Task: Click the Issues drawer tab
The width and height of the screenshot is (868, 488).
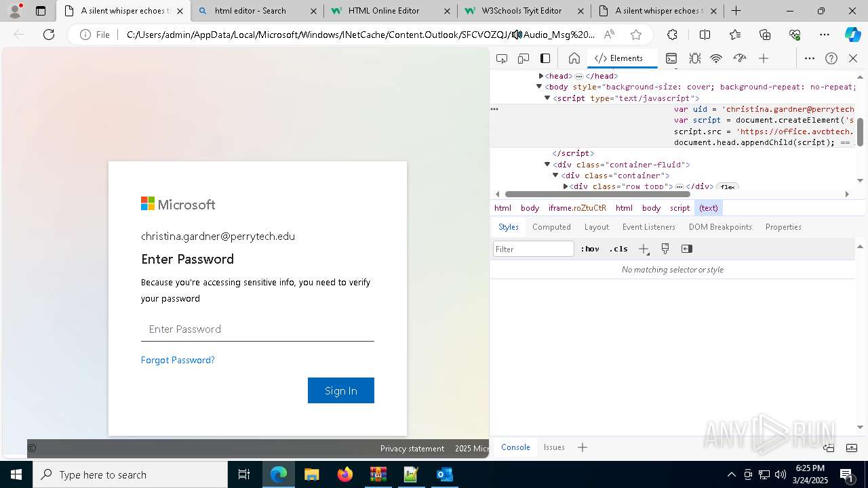Action: [554, 447]
